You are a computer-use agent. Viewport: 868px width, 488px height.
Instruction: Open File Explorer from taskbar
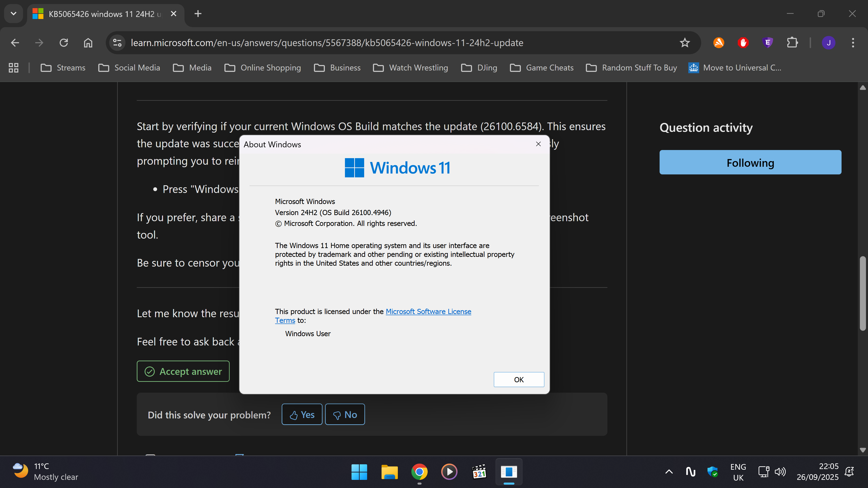click(389, 472)
